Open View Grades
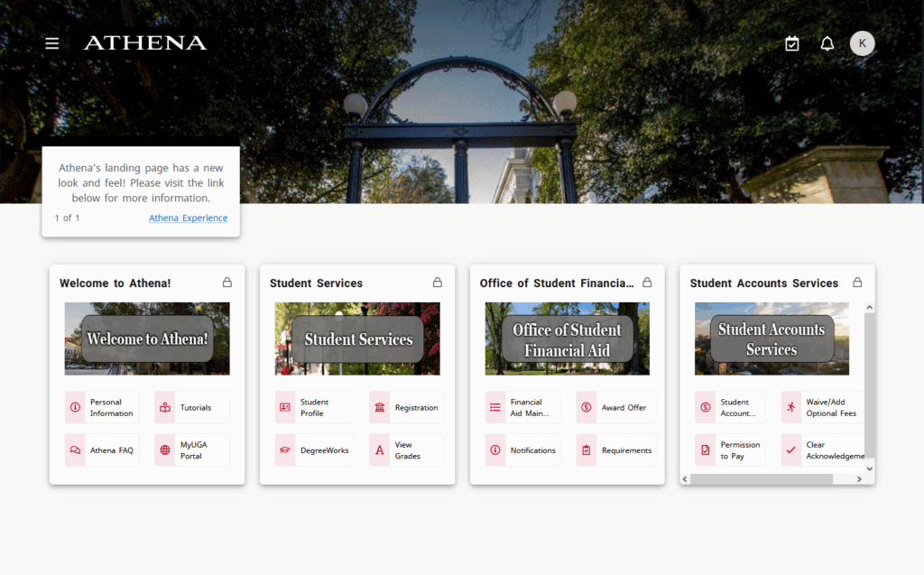 coord(407,450)
